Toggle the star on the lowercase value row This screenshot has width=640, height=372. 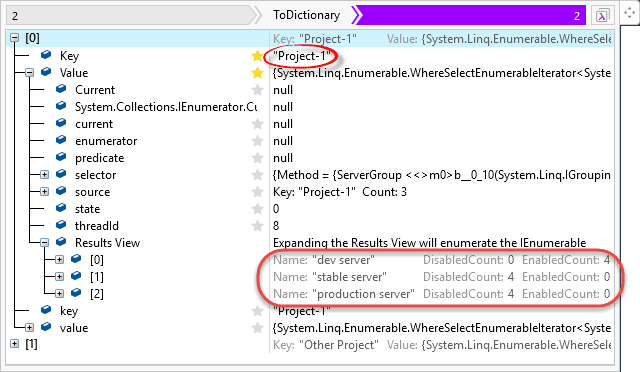point(257,327)
